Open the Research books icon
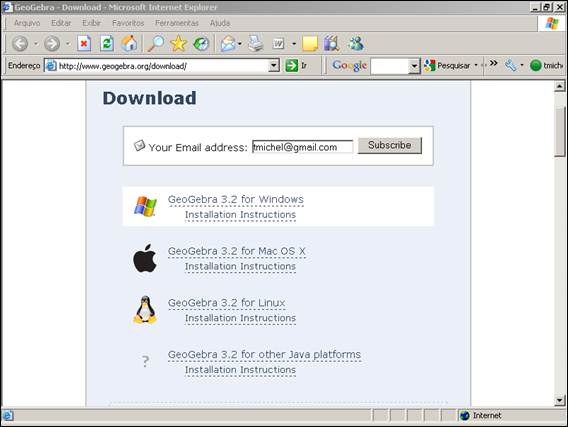This screenshot has width=568, height=427. 332,43
